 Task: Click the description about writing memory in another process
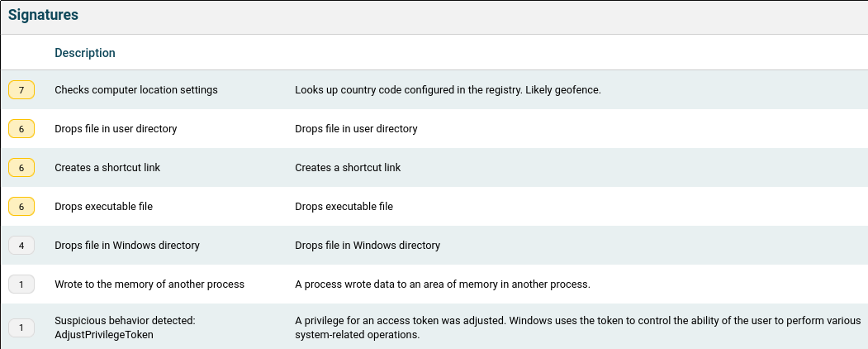pos(443,284)
